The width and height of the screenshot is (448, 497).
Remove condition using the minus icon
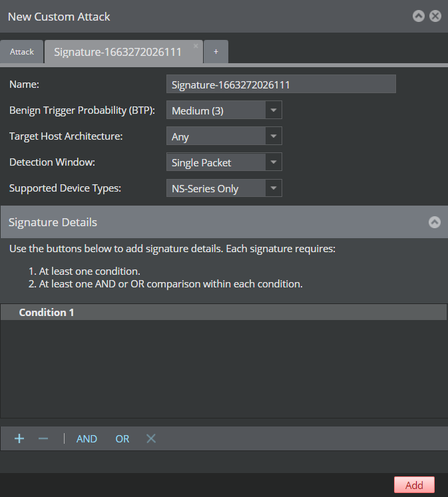pyautogui.click(x=43, y=438)
